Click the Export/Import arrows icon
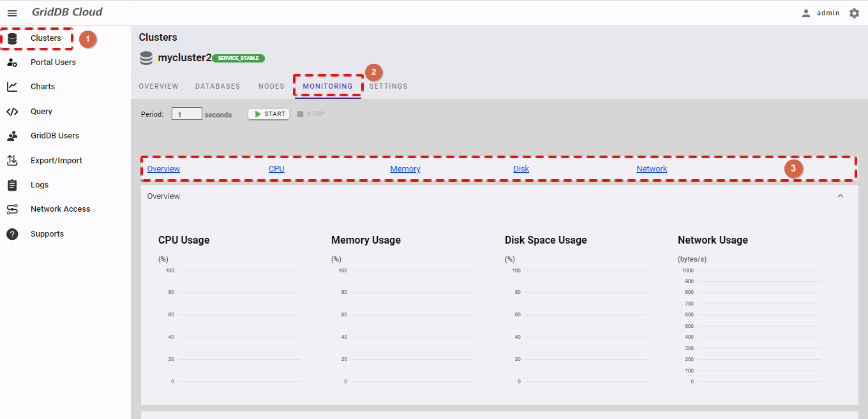 [x=12, y=160]
